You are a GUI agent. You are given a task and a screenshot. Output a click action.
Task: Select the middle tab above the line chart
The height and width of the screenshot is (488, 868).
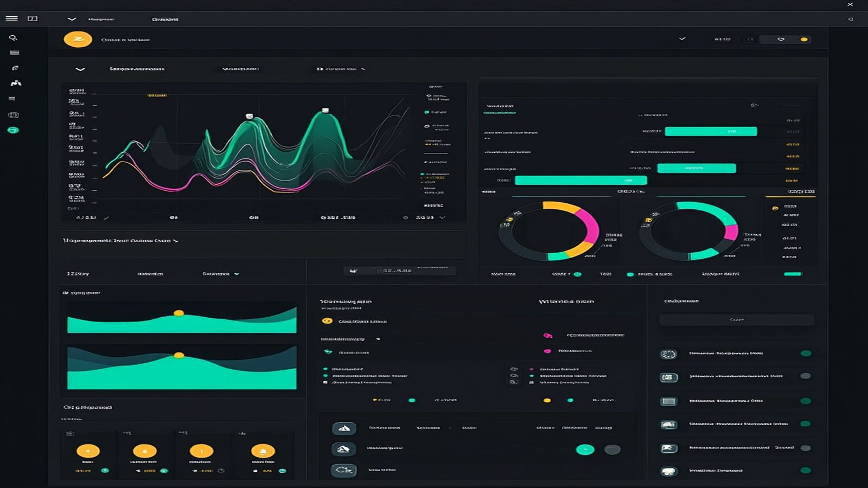pos(240,69)
